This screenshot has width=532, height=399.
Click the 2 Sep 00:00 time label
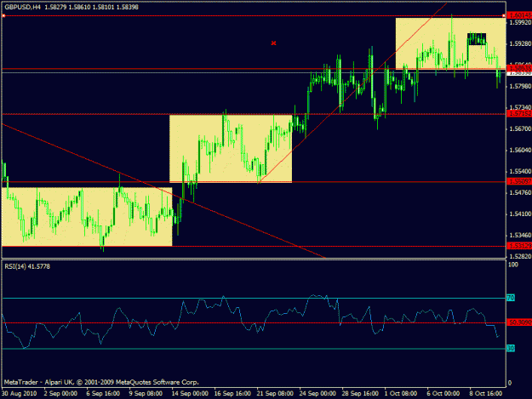pyautogui.click(x=61, y=394)
